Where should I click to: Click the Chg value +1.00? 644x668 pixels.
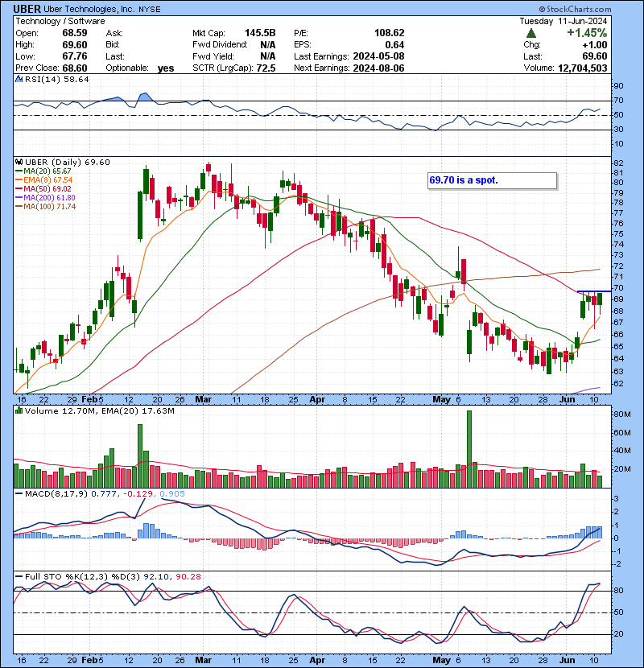594,45
